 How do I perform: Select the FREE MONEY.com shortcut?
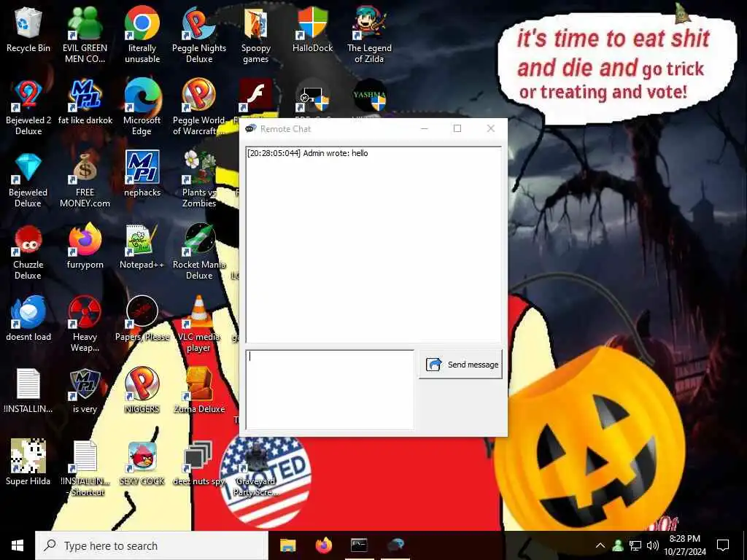(85, 180)
